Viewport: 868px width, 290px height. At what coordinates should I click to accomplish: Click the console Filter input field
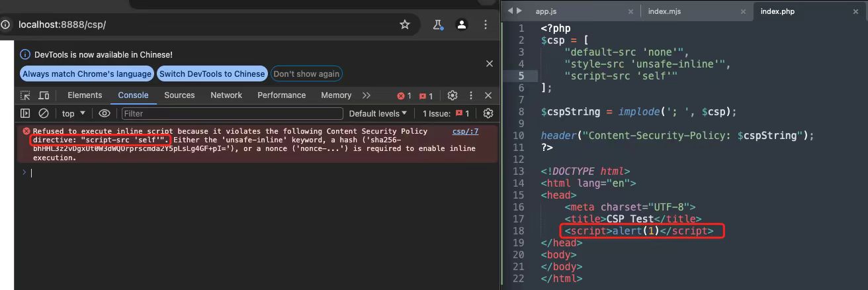click(x=232, y=114)
